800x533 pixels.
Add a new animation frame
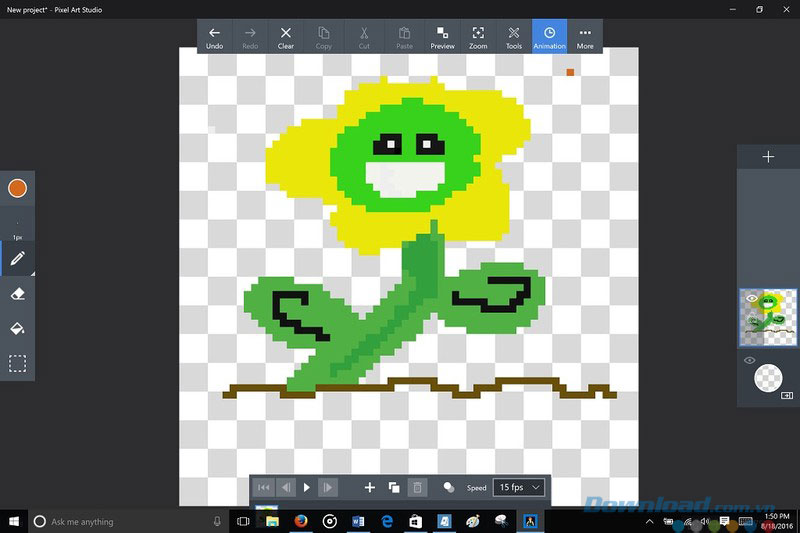(x=369, y=487)
